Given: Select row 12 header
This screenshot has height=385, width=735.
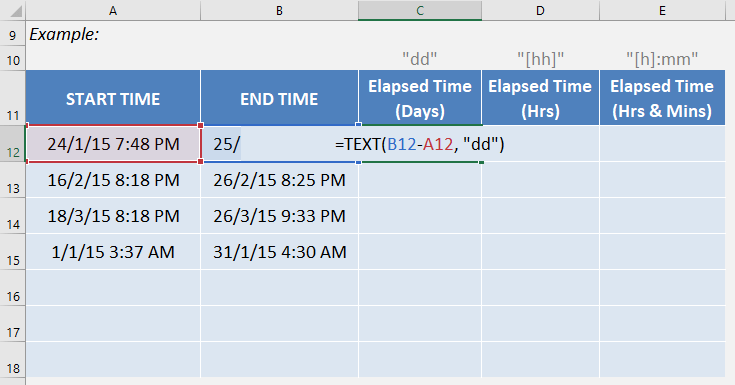Looking at the screenshot, I should point(13,143).
